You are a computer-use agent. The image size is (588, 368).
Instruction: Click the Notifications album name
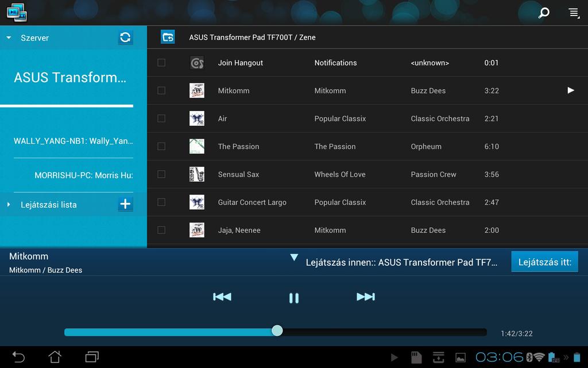(x=335, y=63)
